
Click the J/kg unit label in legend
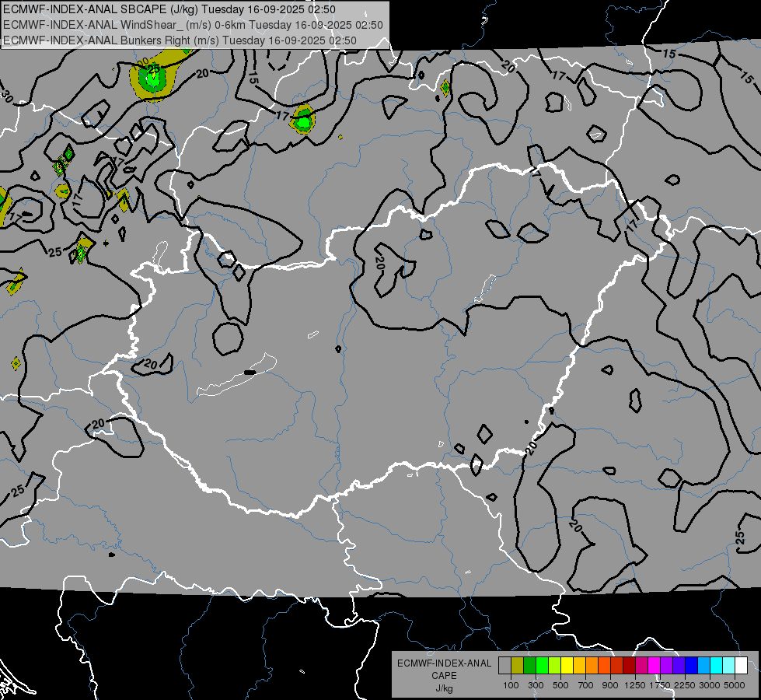pyautogui.click(x=444, y=688)
